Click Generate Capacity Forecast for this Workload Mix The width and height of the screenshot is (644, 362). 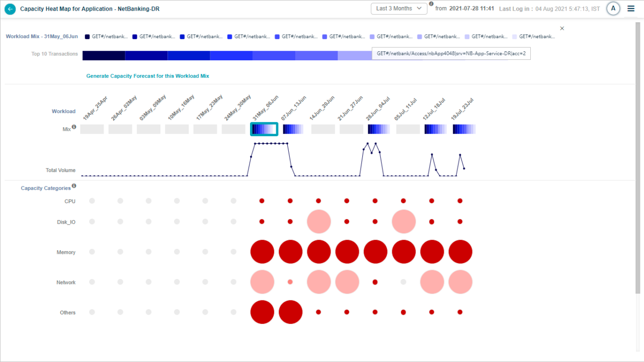click(147, 76)
